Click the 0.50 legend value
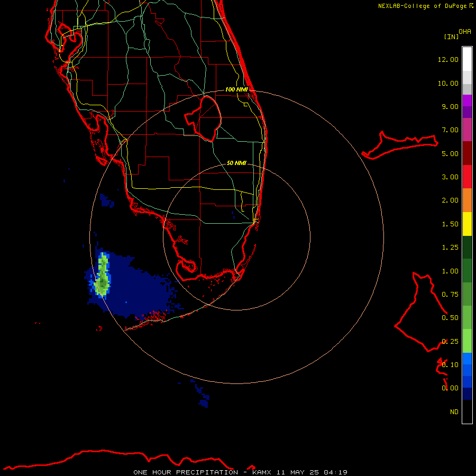 click(x=450, y=318)
